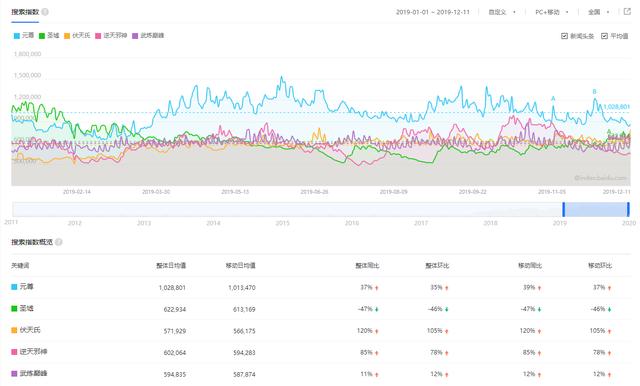Screen dimensions: 640x386
Task: Click the 移动日均值 column header
Action: coord(241,266)
